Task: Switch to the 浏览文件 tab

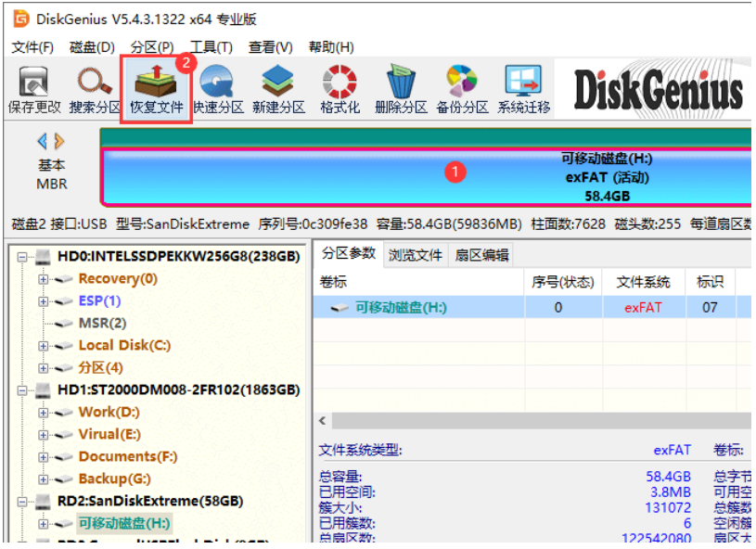Action: click(415, 255)
